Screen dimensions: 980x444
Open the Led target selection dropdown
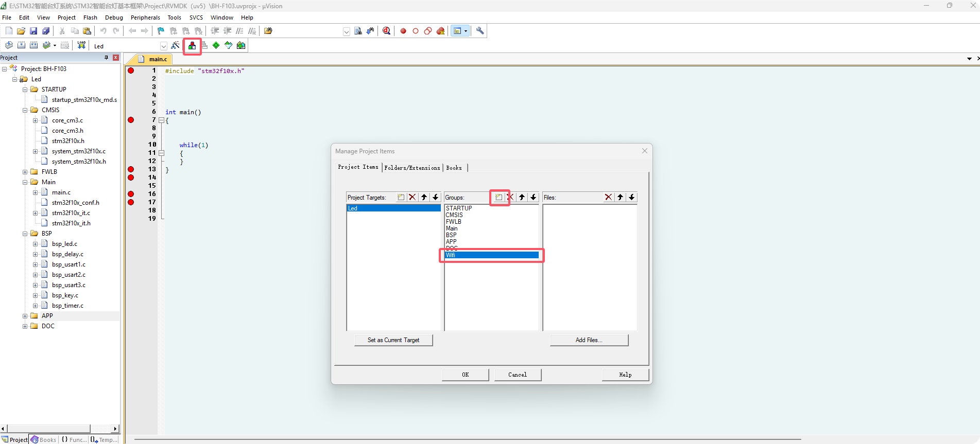[x=163, y=46]
